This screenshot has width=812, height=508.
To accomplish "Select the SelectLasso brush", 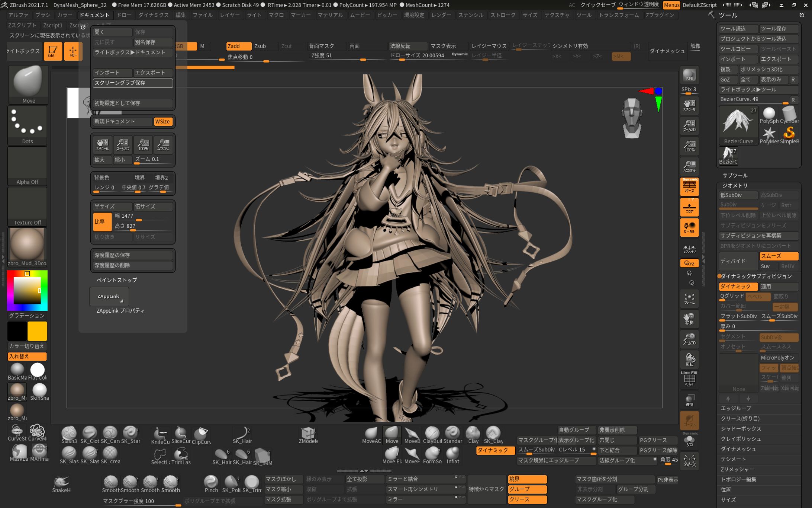I will 160,456.
